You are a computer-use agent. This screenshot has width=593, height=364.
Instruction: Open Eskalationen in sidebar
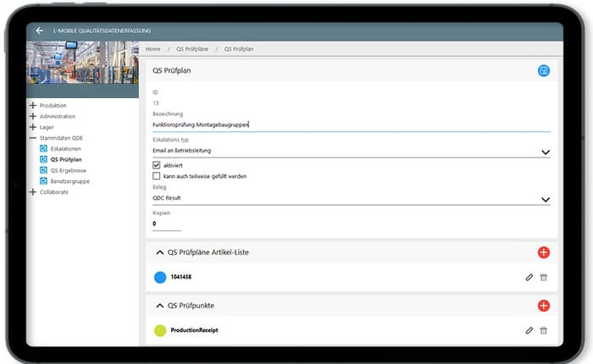pos(65,148)
